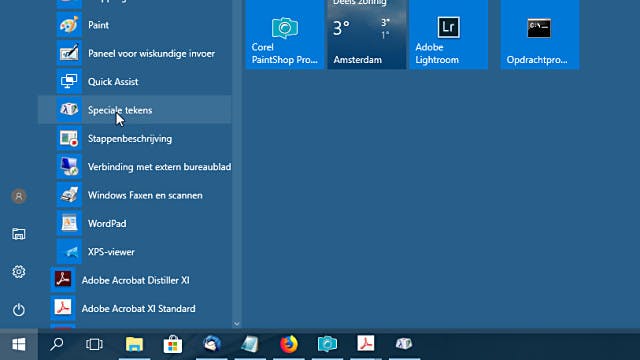Select "Verbinding met extern bureaublad" label
640x360 pixels.
[160, 167]
